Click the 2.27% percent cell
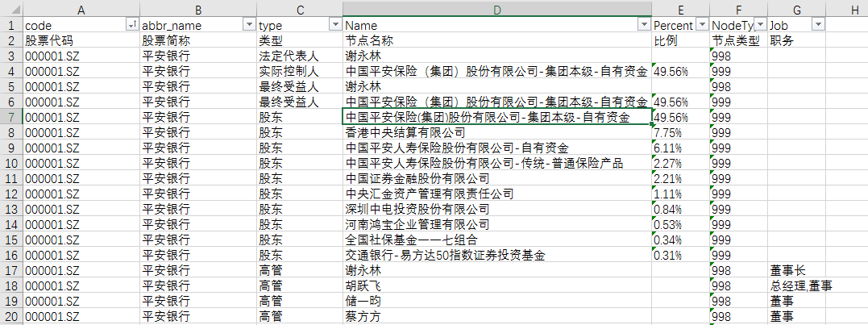 click(681, 164)
